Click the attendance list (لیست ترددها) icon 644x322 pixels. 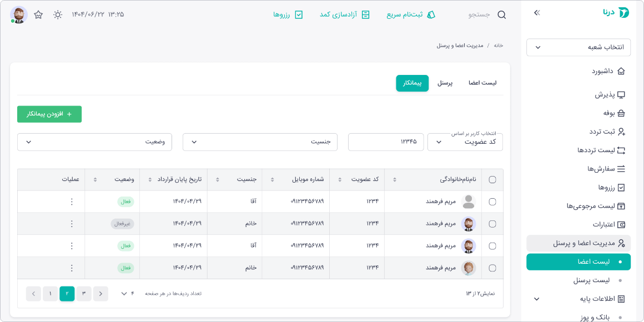pos(621,150)
